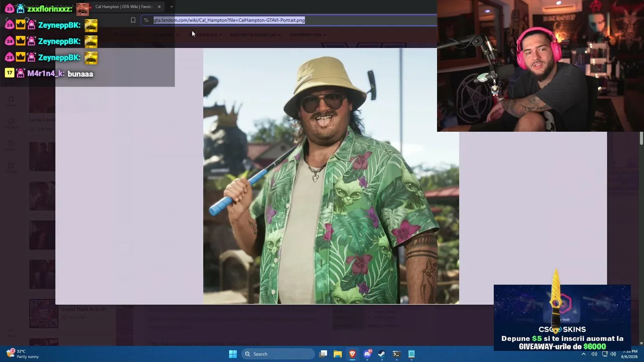Viewport: 644px width, 362px height.
Task: Open Task View on the taskbar
Action: (324, 354)
